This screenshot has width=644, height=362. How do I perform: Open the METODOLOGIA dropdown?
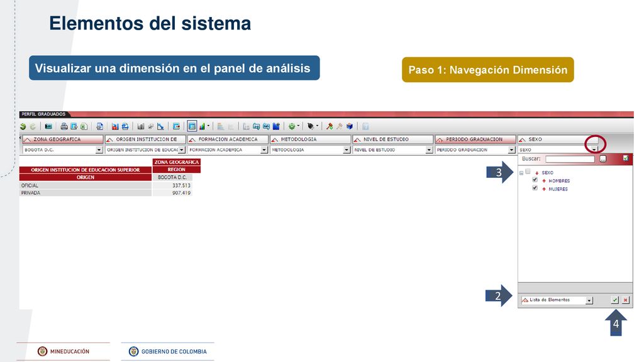pos(347,150)
